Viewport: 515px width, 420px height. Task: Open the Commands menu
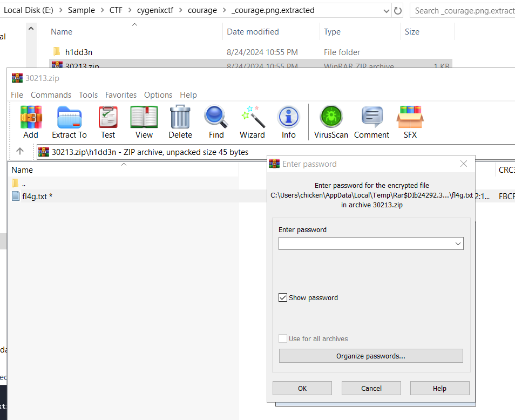pyautogui.click(x=51, y=95)
